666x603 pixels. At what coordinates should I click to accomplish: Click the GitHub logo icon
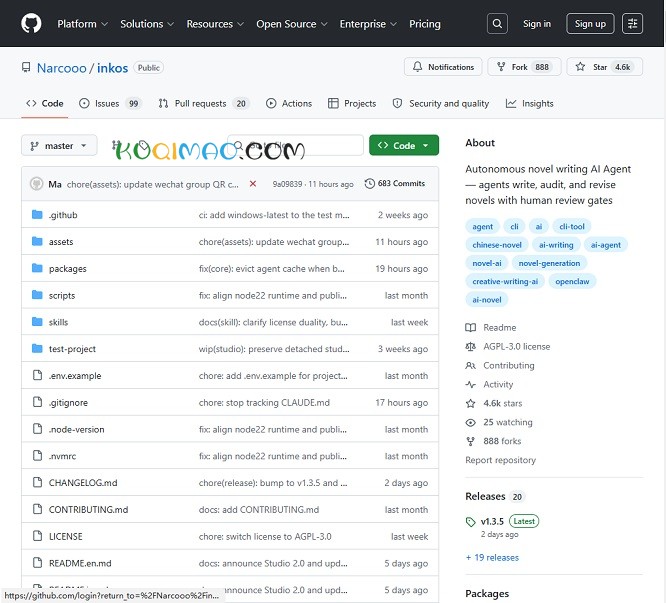pos(31,24)
